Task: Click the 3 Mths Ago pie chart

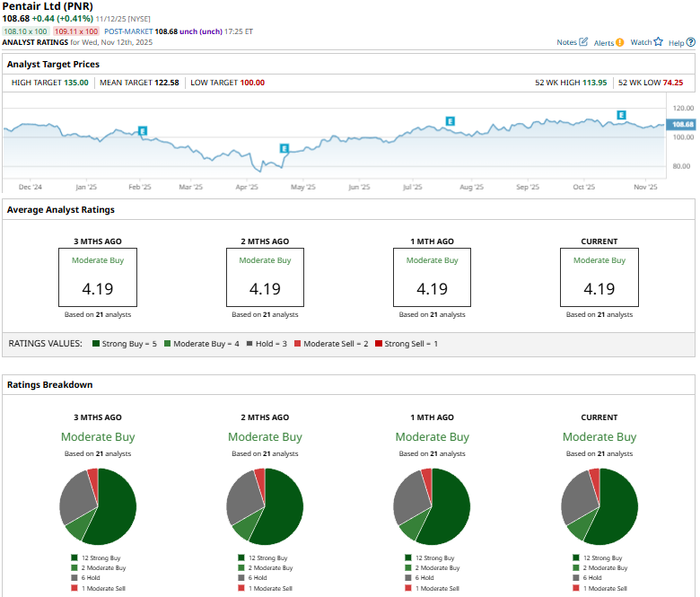Action: pyautogui.click(x=98, y=505)
